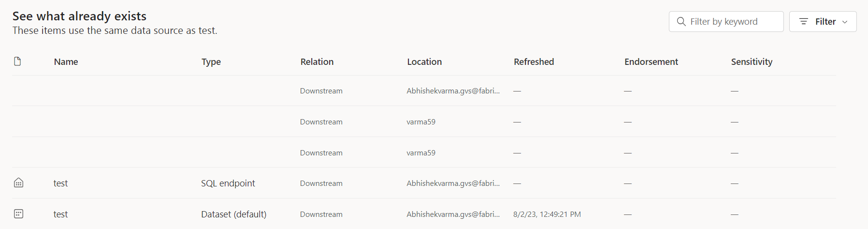Click Dataset (default) type text
The image size is (868, 229).
point(233,214)
